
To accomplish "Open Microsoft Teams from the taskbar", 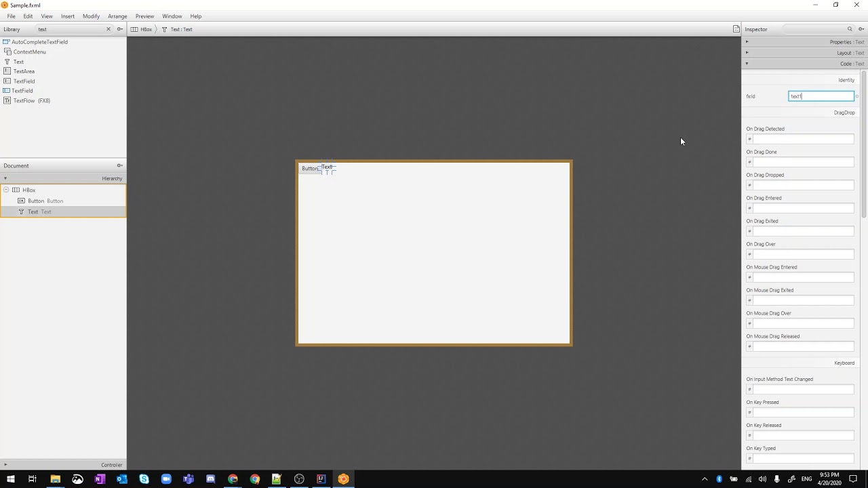I will click(189, 479).
